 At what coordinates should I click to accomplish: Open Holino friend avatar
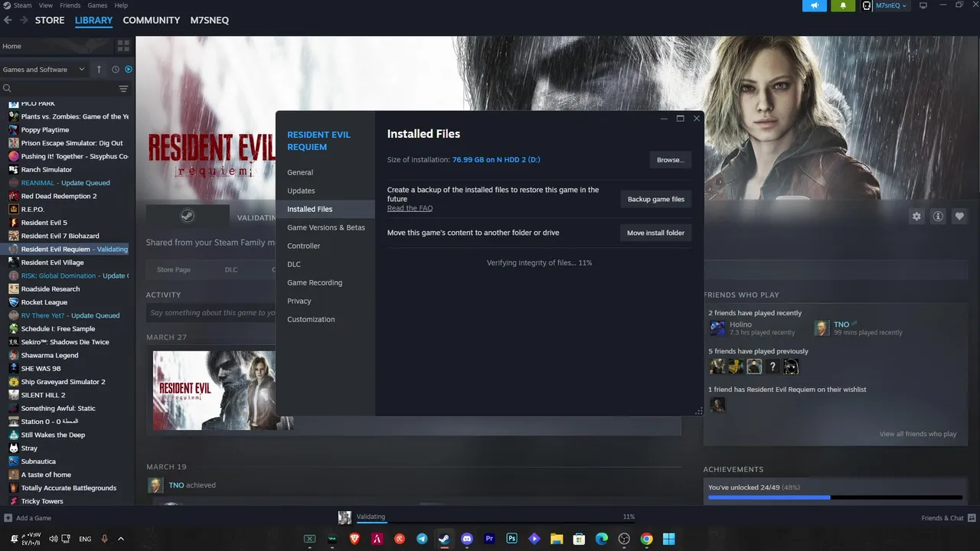pyautogui.click(x=717, y=328)
